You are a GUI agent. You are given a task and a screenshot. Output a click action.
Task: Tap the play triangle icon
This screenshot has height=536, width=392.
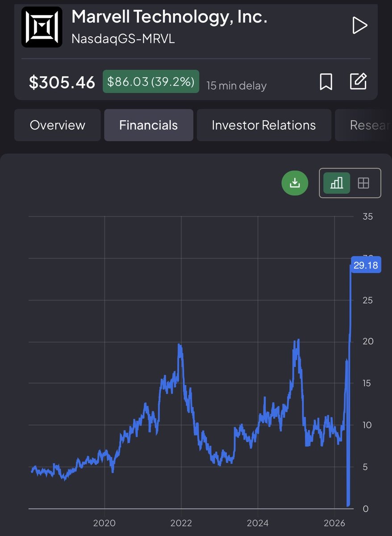[359, 25]
